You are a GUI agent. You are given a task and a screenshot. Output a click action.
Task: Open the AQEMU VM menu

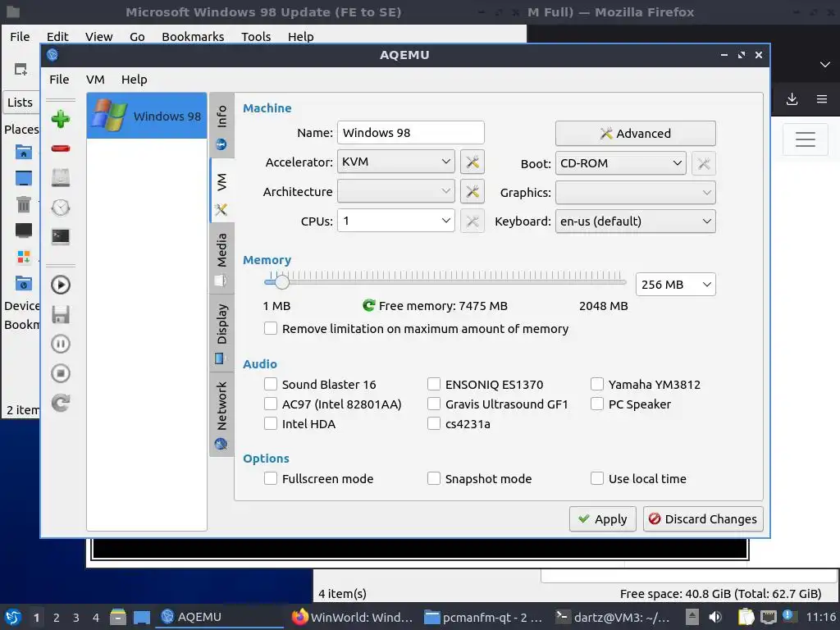(x=95, y=80)
